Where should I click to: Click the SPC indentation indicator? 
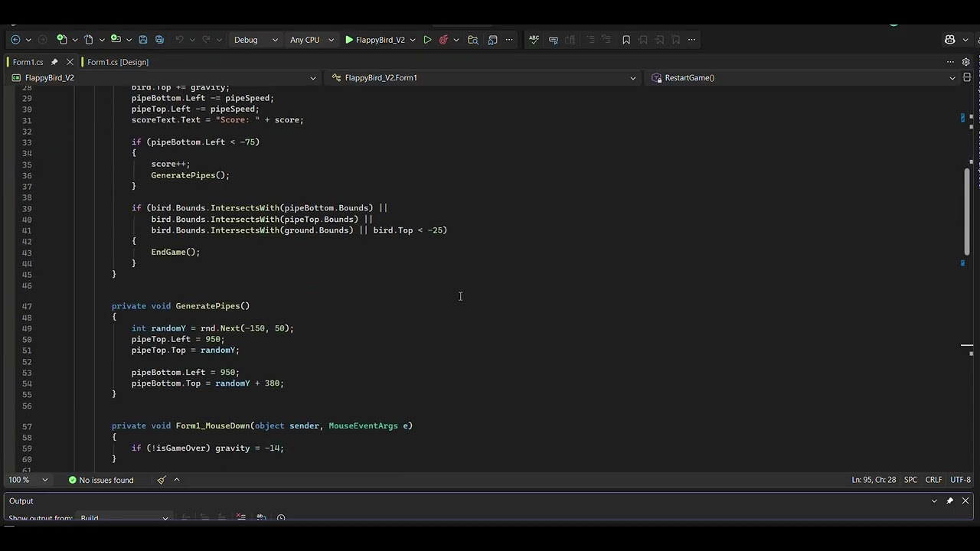(x=910, y=480)
